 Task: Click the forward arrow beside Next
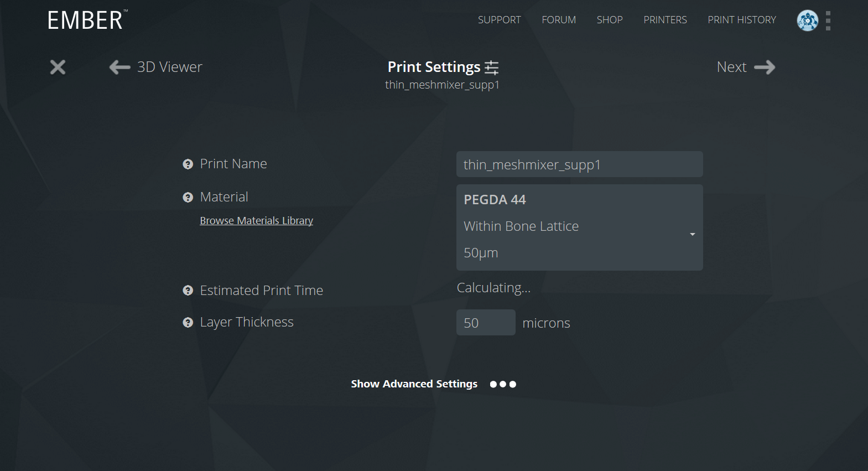point(766,67)
